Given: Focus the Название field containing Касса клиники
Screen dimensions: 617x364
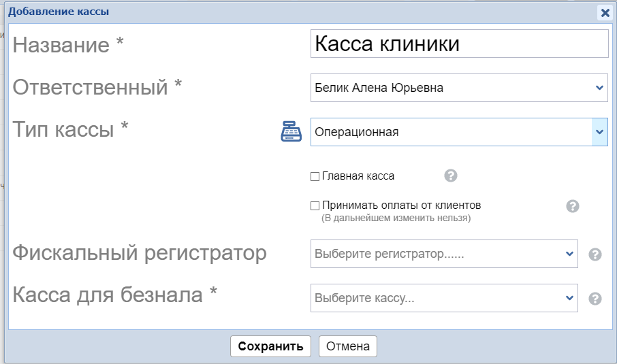Looking at the screenshot, I should [x=458, y=44].
